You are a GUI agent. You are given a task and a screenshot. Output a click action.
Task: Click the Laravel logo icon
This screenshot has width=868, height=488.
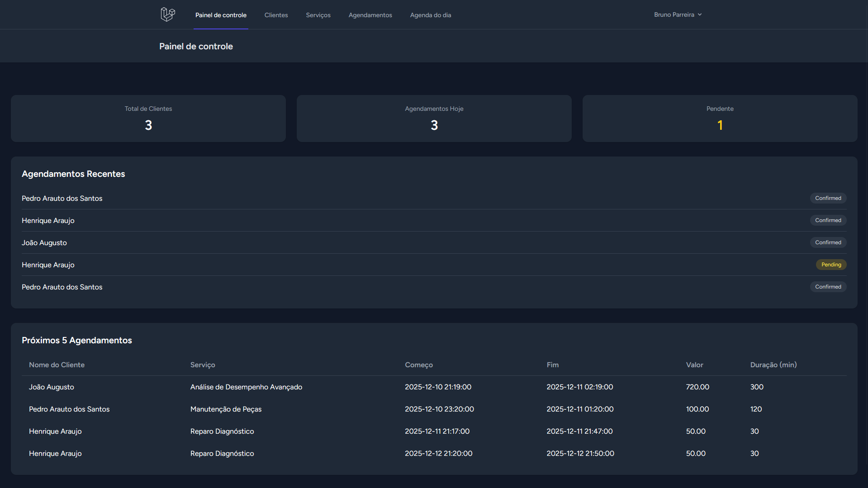click(x=167, y=14)
